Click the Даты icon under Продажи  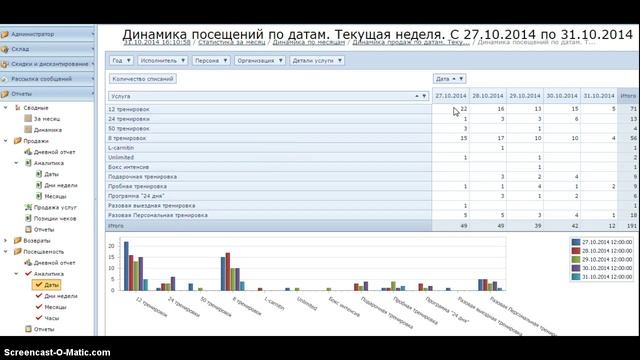point(39,174)
